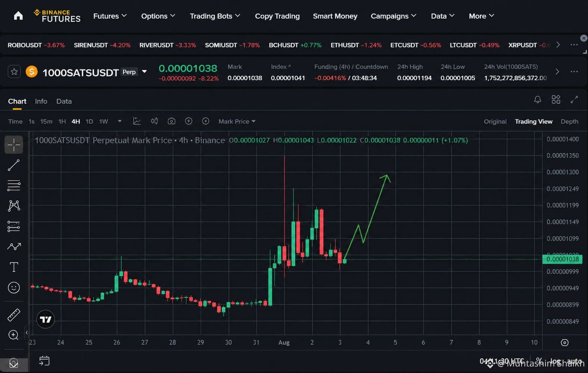Select the Text annotation tool
This screenshot has height=373, width=588.
pos(14,267)
